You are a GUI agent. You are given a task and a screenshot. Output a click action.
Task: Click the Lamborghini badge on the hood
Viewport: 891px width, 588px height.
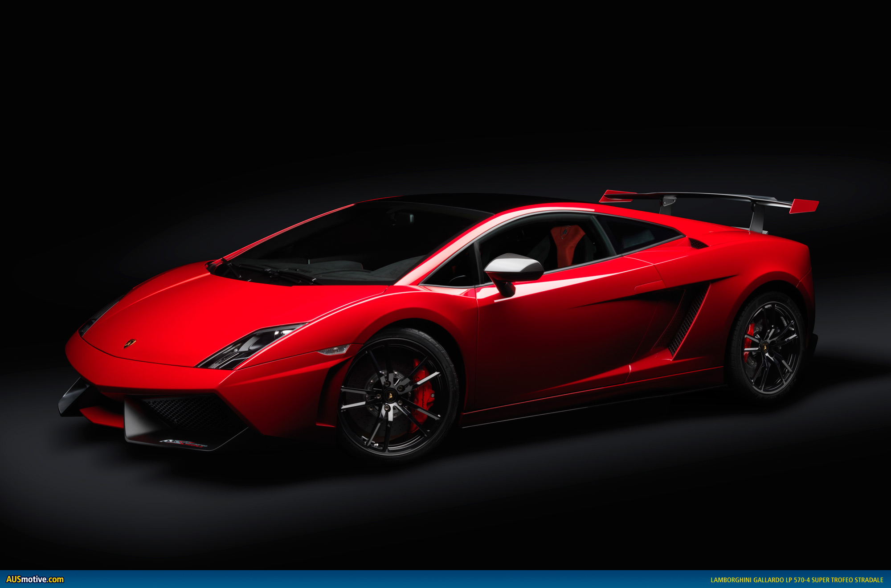[130, 343]
